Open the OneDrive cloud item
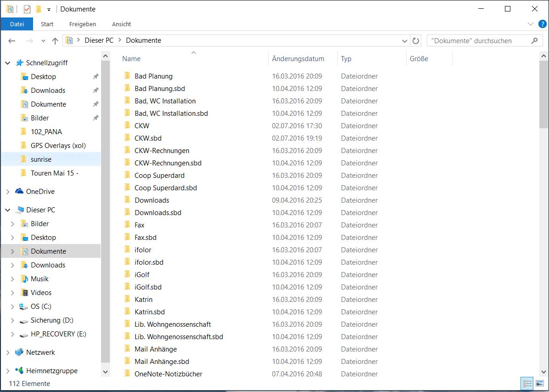This screenshot has height=392, width=549. pyautogui.click(x=40, y=192)
